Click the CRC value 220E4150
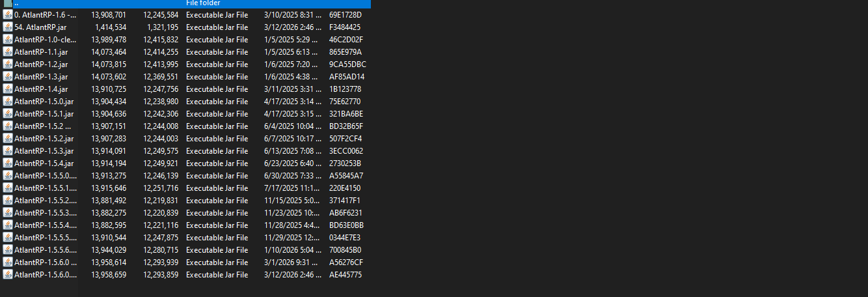This screenshot has width=868, height=297. [x=346, y=188]
